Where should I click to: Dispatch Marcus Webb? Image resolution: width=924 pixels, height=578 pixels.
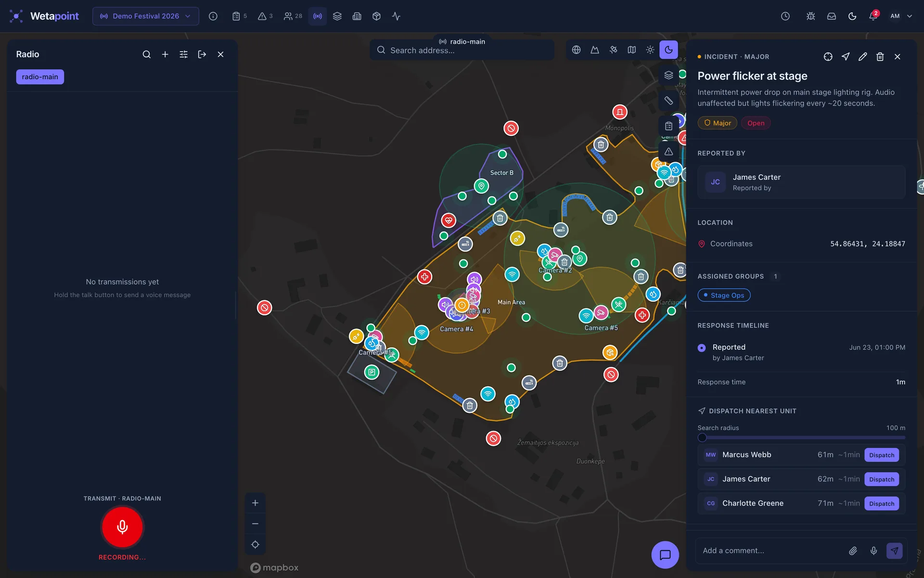pyautogui.click(x=882, y=455)
